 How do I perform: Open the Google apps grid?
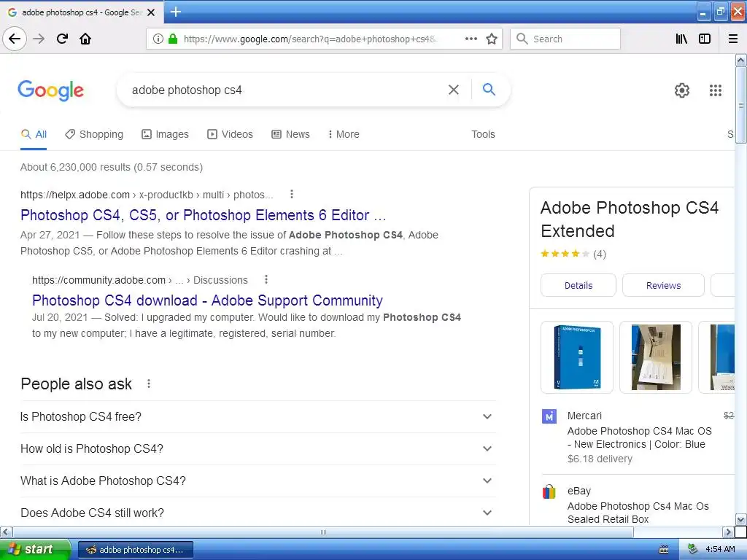(716, 90)
